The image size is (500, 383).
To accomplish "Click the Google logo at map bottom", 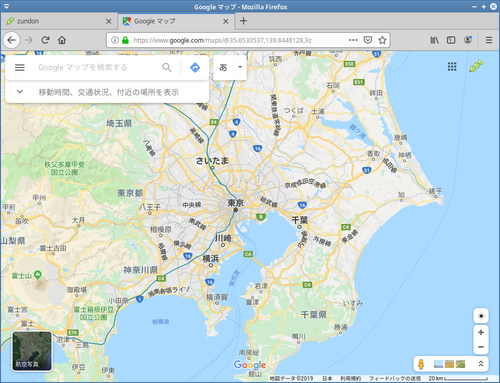I will (250, 365).
